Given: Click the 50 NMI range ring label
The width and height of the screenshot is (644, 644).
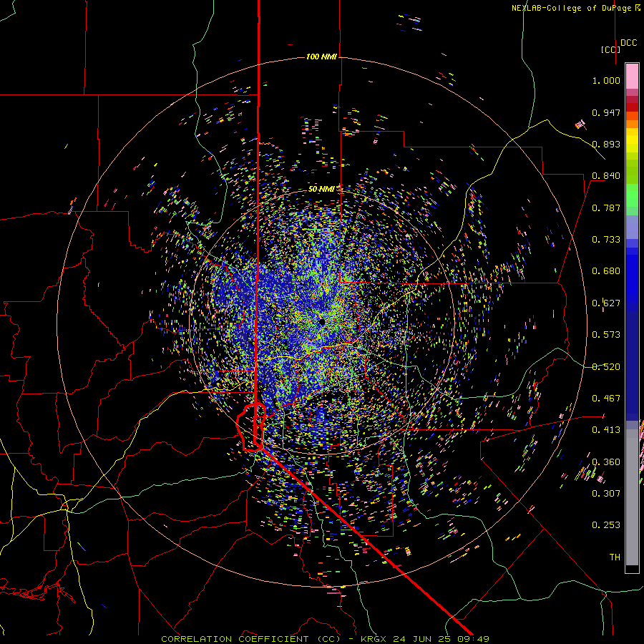Looking at the screenshot, I should click(x=321, y=189).
